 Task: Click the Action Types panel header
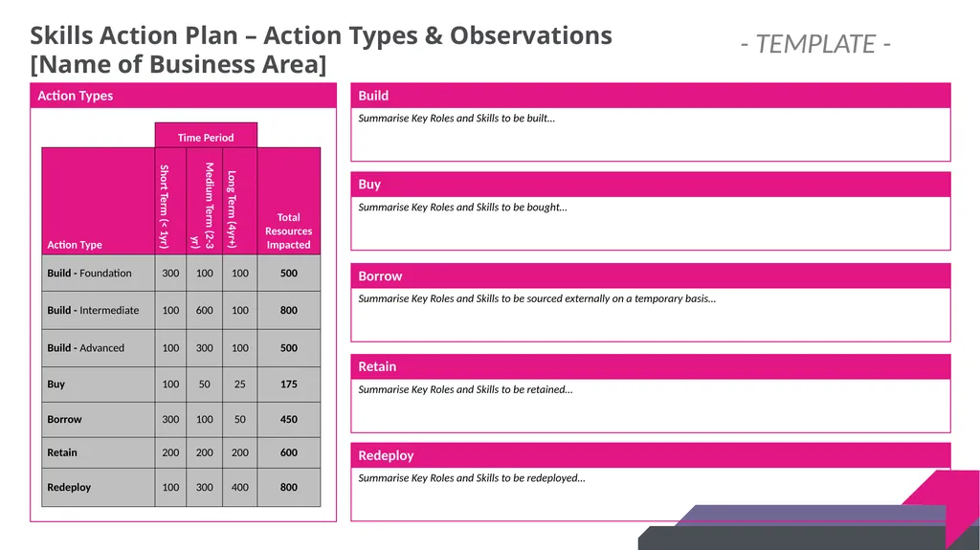183,96
